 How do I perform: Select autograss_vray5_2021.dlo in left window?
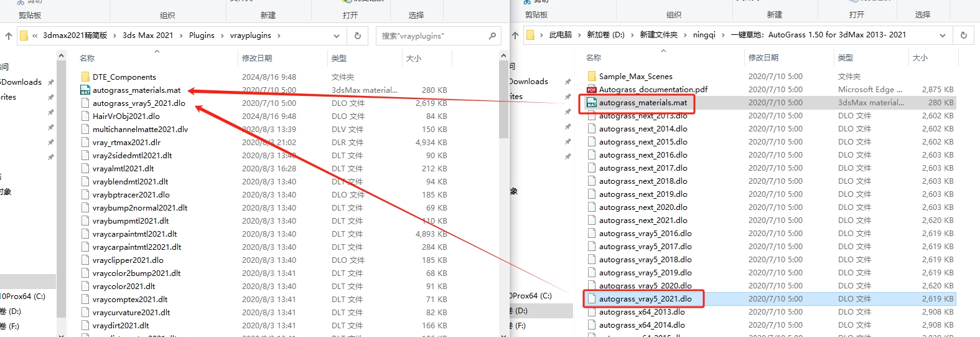click(x=139, y=103)
